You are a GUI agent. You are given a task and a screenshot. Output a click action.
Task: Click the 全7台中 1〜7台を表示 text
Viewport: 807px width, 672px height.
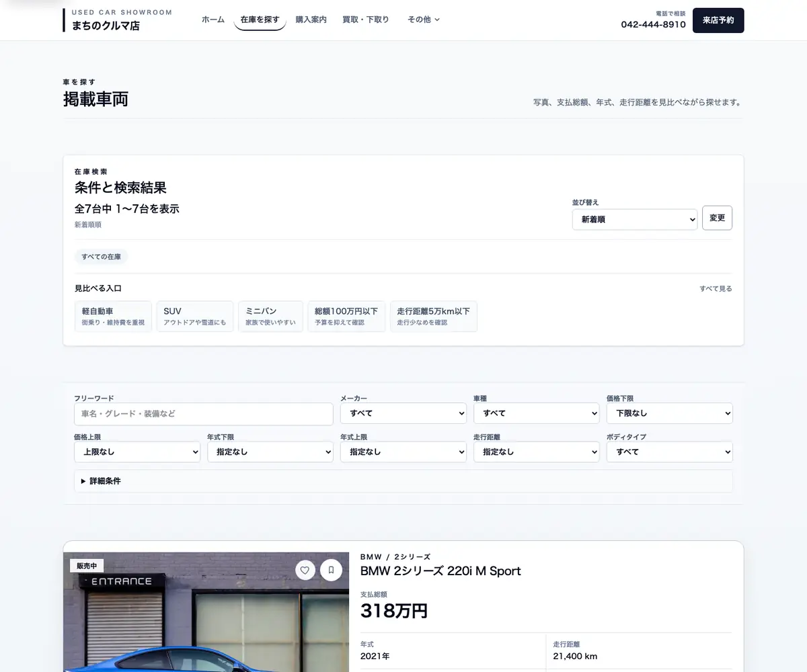click(127, 209)
